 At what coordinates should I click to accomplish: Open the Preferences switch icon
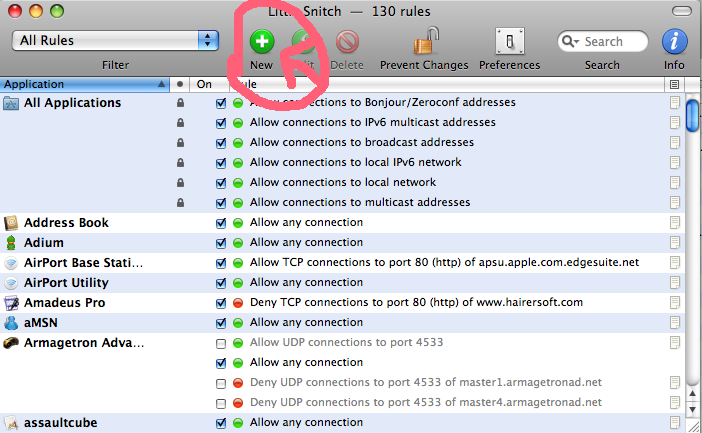point(509,41)
